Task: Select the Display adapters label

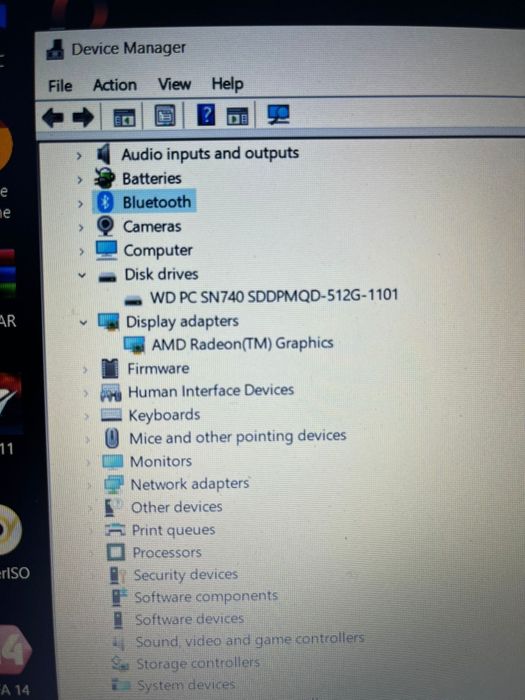Action: pos(182,321)
